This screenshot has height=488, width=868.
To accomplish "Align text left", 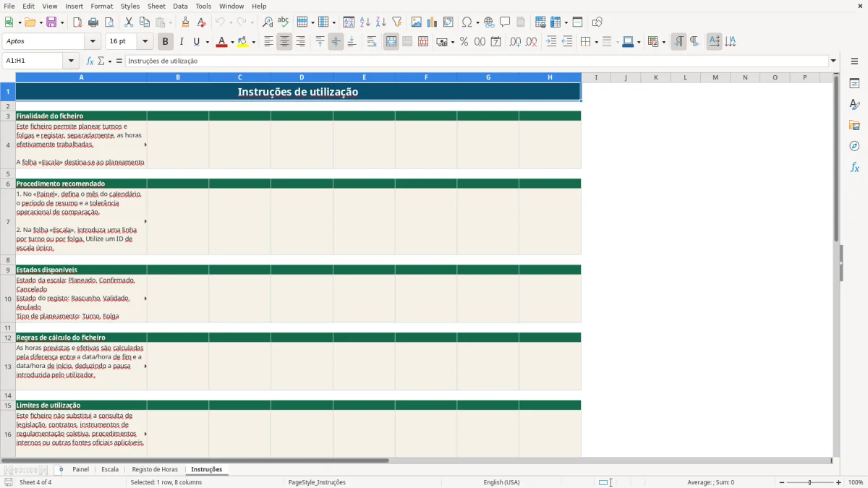I will 268,42.
